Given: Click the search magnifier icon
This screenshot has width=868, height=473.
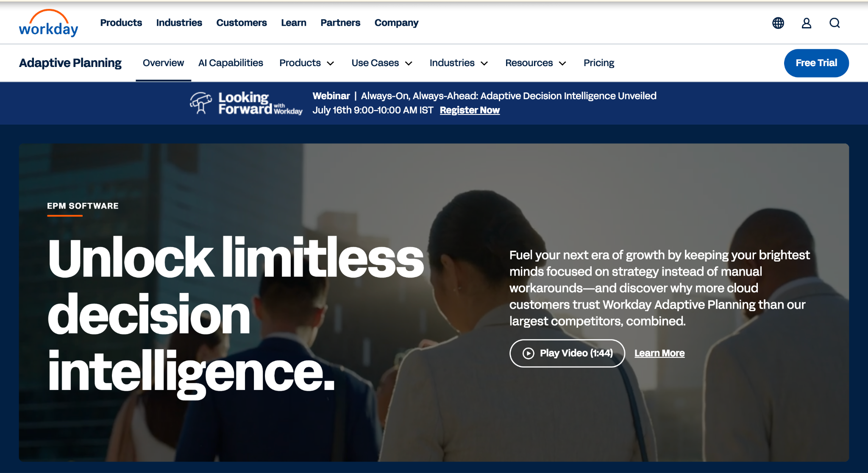Looking at the screenshot, I should (835, 23).
